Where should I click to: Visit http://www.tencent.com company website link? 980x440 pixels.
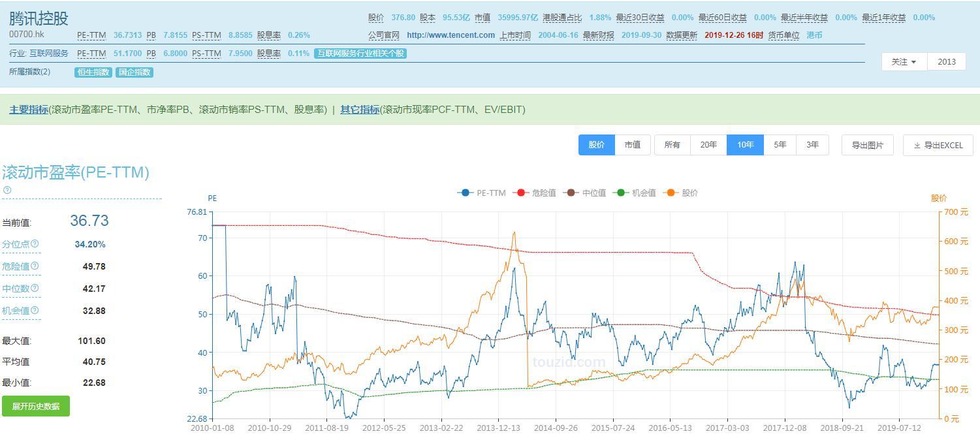pos(450,35)
